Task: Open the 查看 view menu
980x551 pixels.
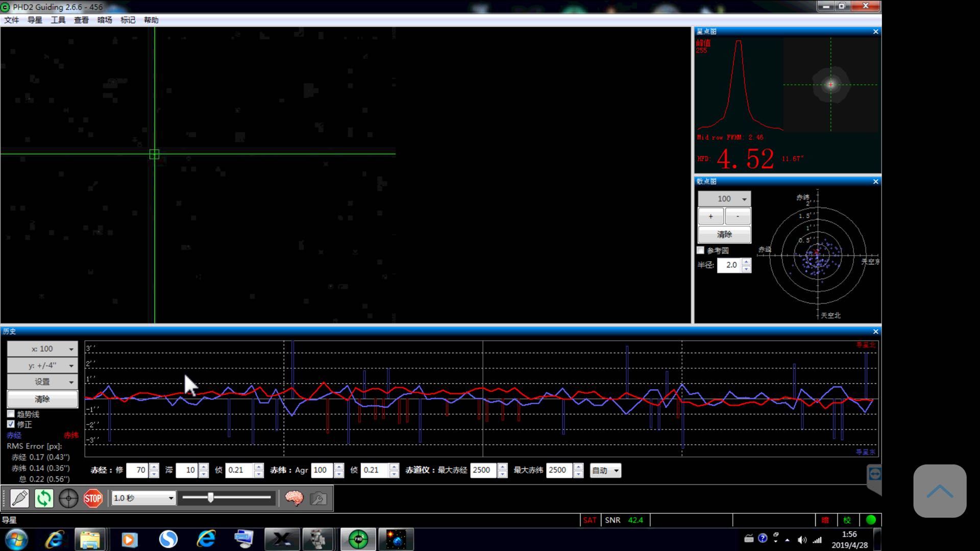Action: tap(81, 20)
